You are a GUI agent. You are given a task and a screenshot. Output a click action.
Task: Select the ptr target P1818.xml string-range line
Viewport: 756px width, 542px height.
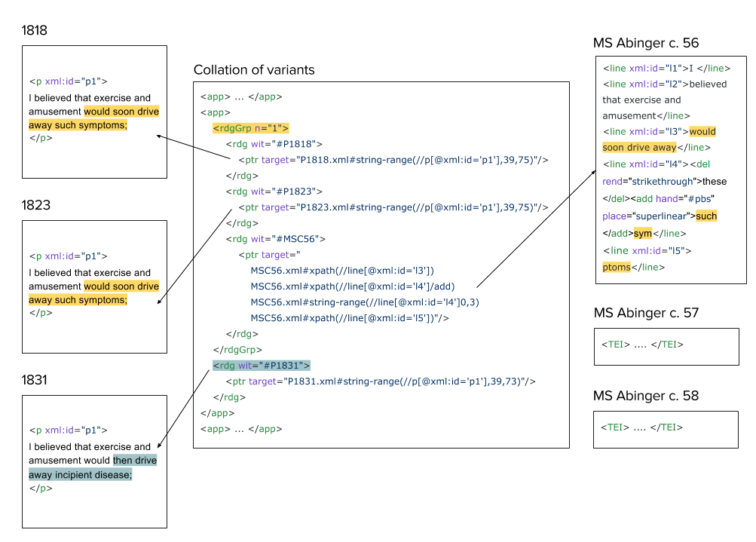(393, 160)
